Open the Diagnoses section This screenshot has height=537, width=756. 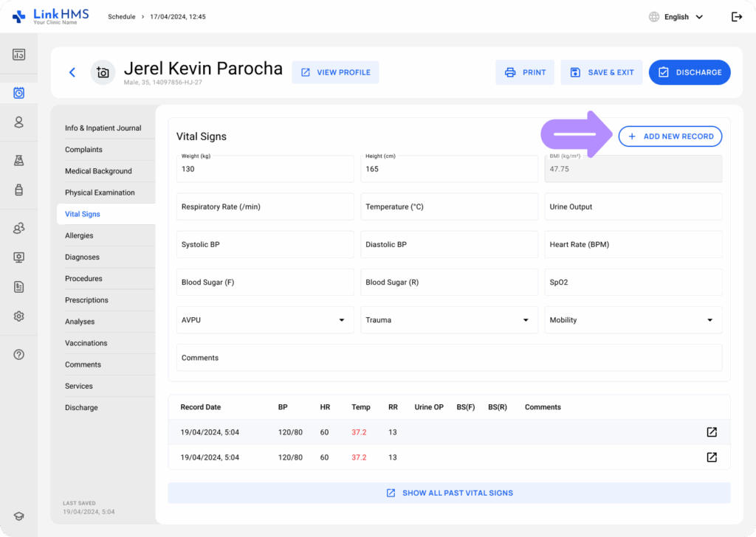(x=82, y=257)
